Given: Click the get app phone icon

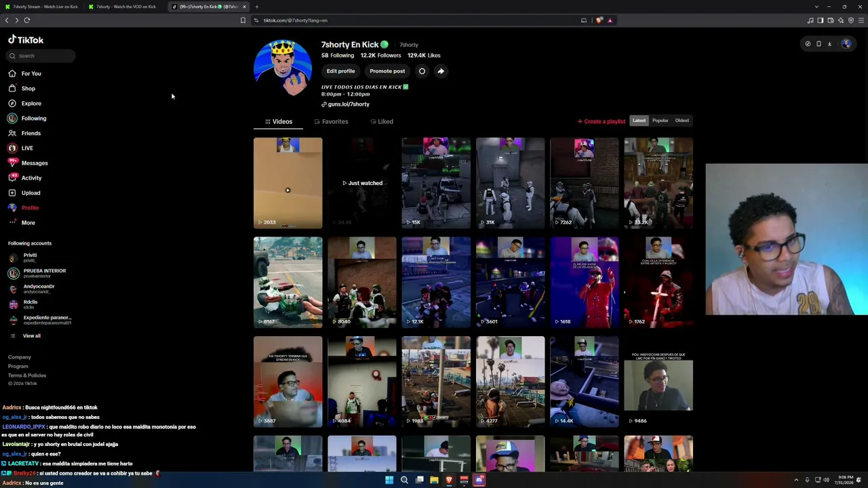Looking at the screenshot, I should [x=818, y=44].
